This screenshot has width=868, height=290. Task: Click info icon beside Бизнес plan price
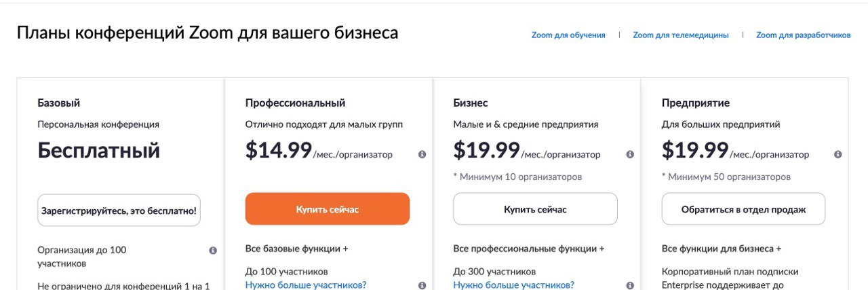click(x=630, y=155)
